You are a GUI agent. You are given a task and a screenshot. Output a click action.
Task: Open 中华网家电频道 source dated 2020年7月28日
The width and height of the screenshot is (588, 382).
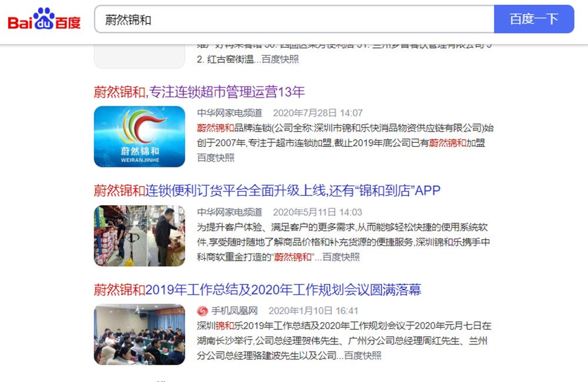coord(229,113)
